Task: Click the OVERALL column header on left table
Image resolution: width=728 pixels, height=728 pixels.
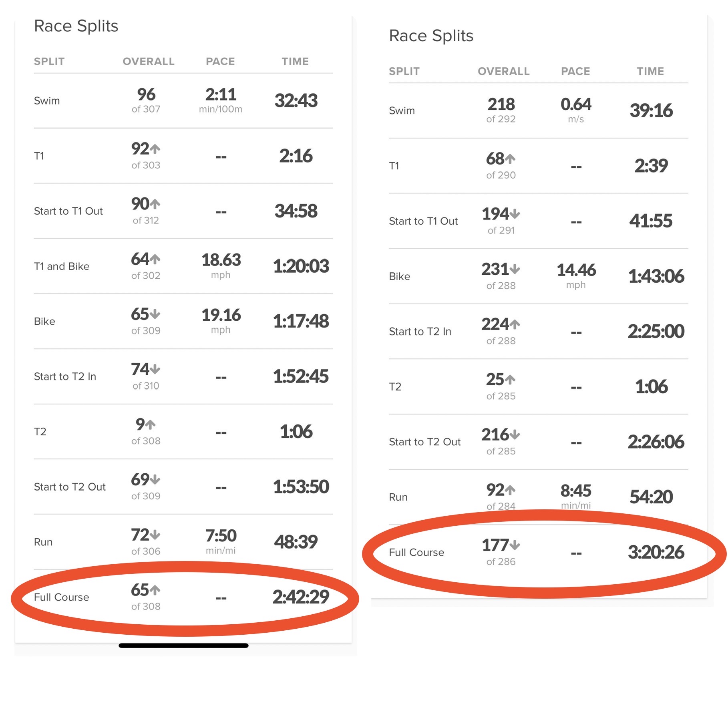Action: coord(148,61)
